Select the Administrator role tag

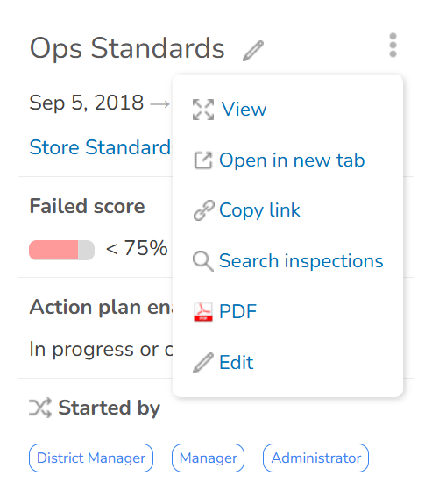(x=316, y=458)
